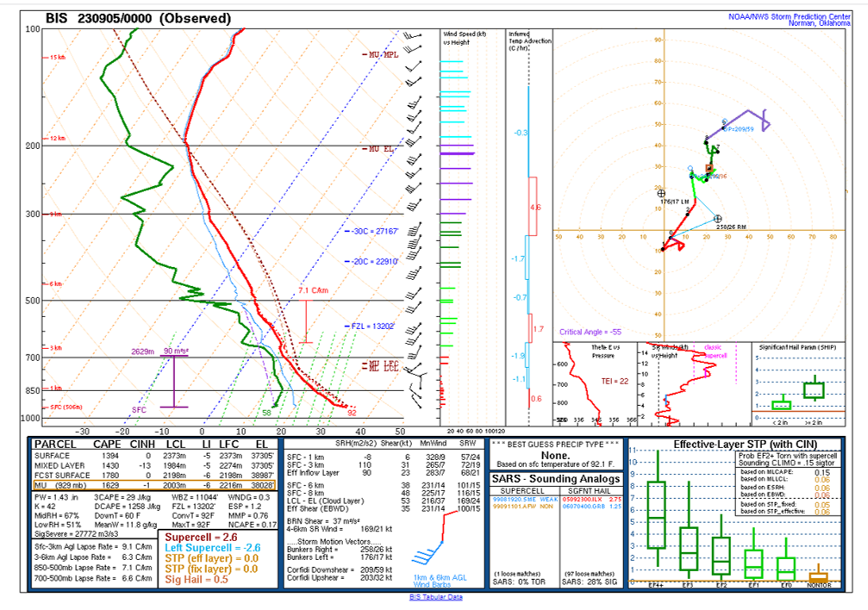Click "STP (fix layer) = 0.0"
The height and width of the screenshot is (610, 868).
point(211,569)
